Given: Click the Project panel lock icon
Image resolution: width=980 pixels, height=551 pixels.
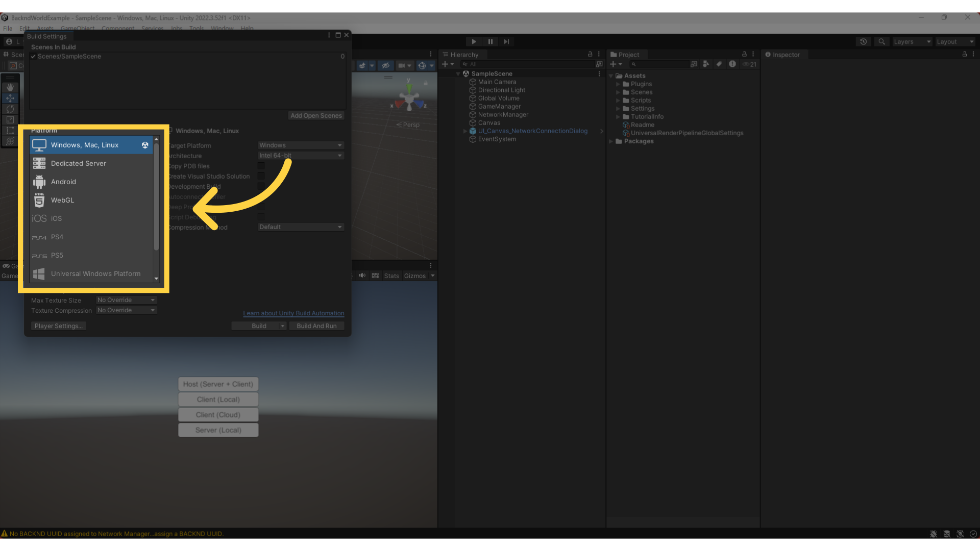Looking at the screenshot, I should [744, 54].
